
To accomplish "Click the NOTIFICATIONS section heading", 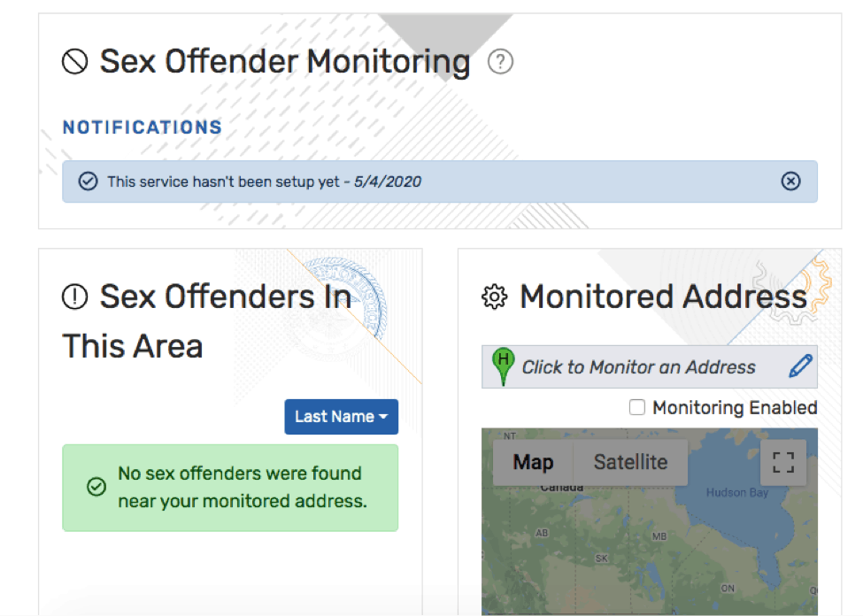I will click(142, 127).
